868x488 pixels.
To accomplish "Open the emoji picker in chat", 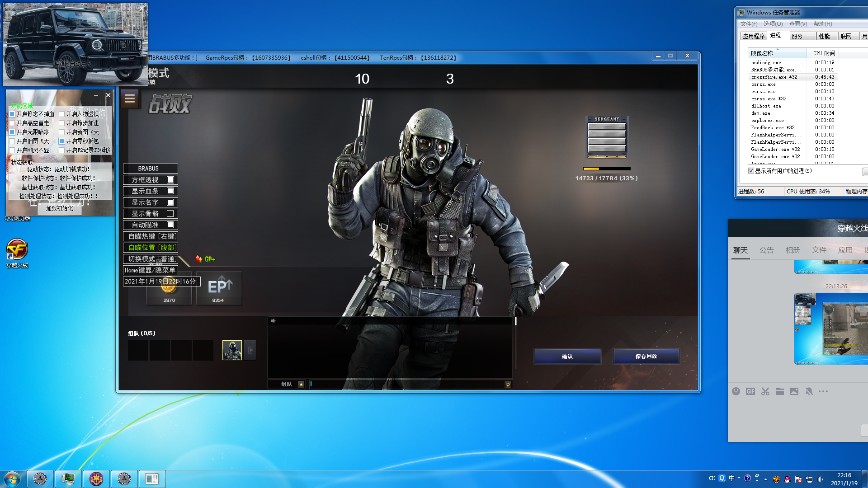I will click(736, 391).
